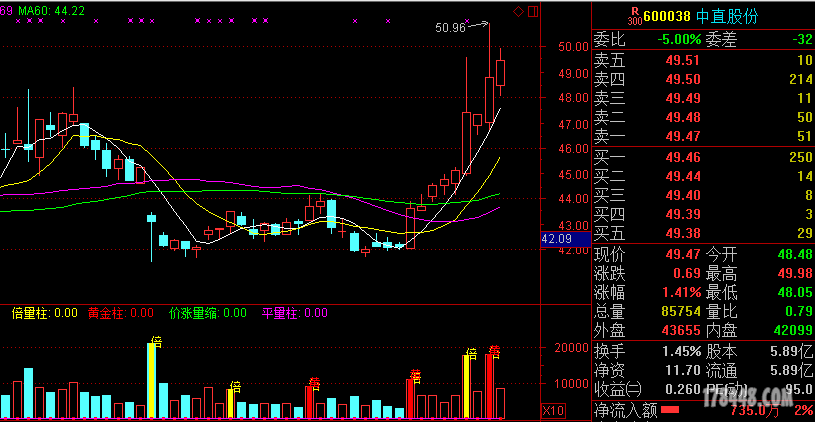
Task: Click the 现价 label
Action: pos(610,255)
